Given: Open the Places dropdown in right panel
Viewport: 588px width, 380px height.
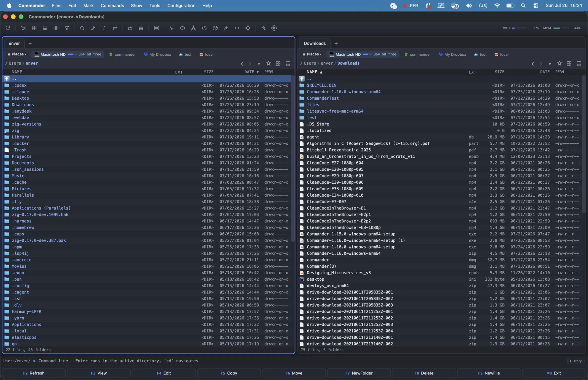Looking at the screenshot, I should click(x=312, y=54).
